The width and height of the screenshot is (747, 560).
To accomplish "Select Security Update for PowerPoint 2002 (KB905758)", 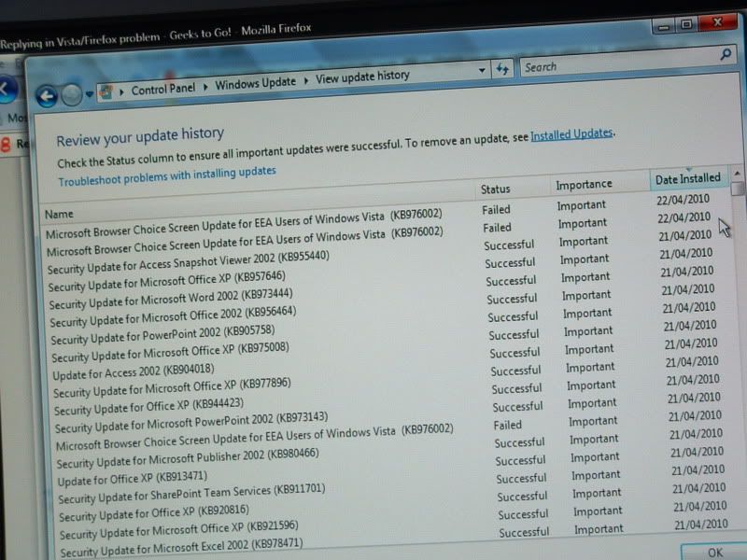I will tap(162, 335).
